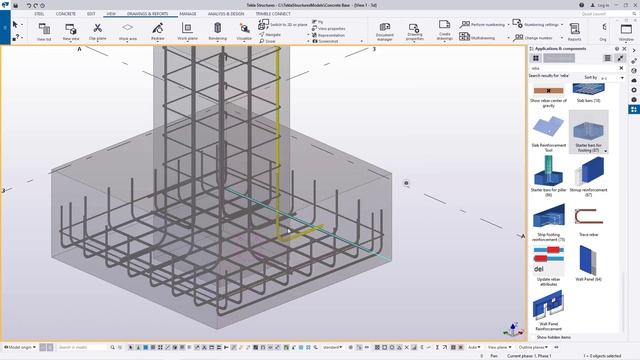Screen dimensions: 640x360
Task: Click the Screenshot command
Action: [325, 41]
